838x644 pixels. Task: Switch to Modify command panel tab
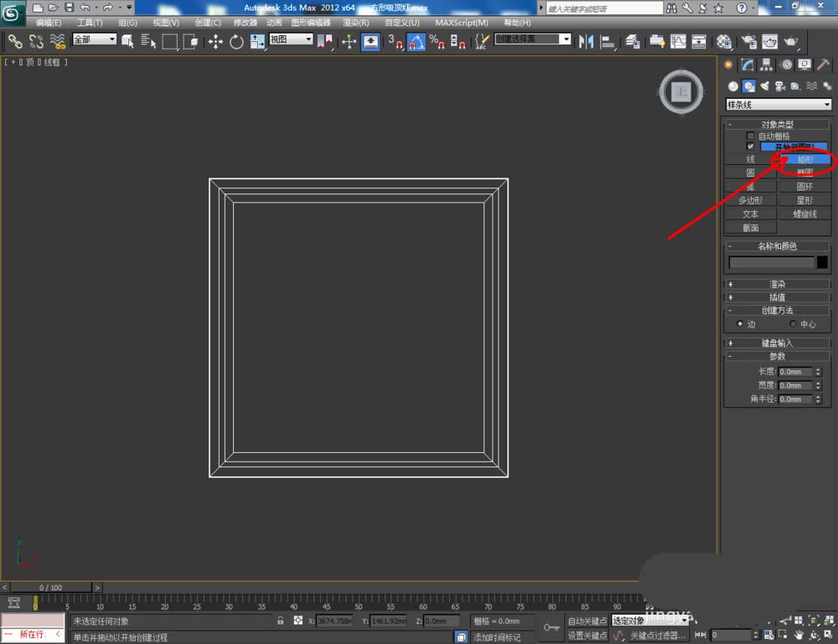tap(747, 65)
